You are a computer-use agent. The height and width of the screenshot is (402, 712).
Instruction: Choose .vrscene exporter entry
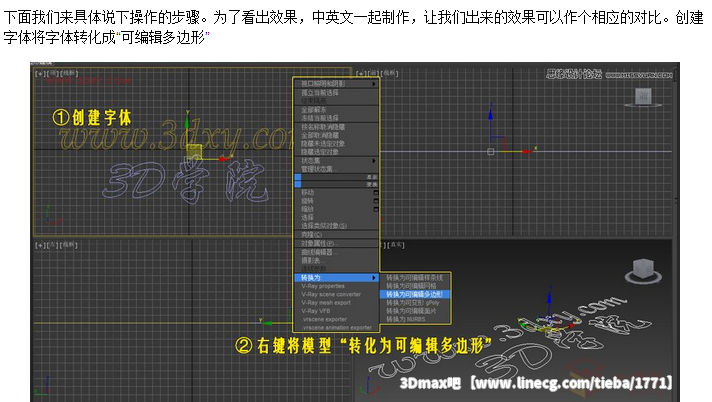[x=336, y=319]
